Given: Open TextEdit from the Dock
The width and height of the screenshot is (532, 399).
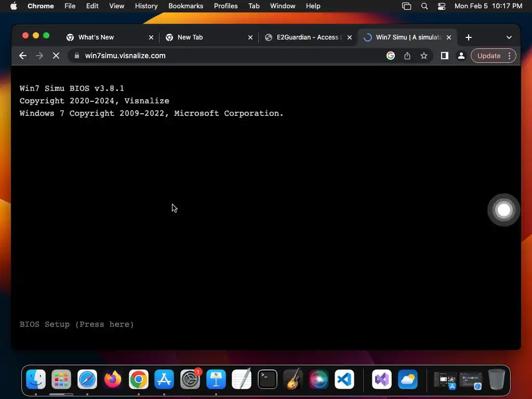Looking at the screenshot, I should point(242,379).
